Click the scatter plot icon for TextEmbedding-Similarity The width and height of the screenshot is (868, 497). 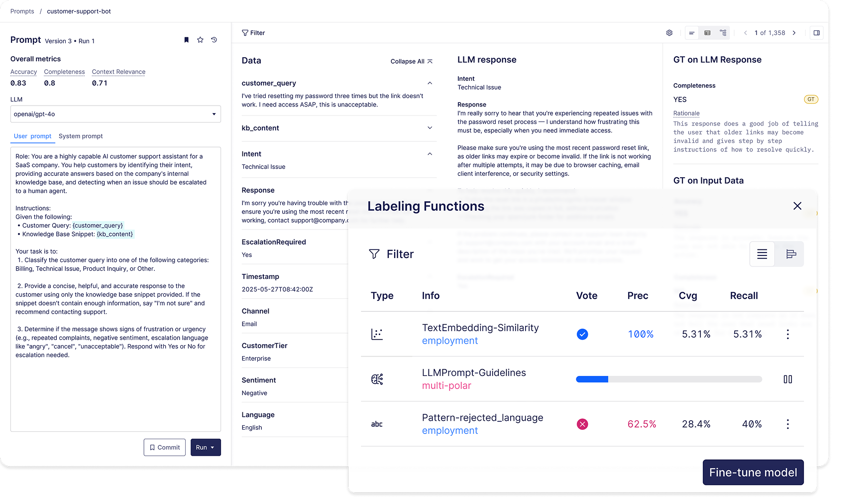pos(377,334)
